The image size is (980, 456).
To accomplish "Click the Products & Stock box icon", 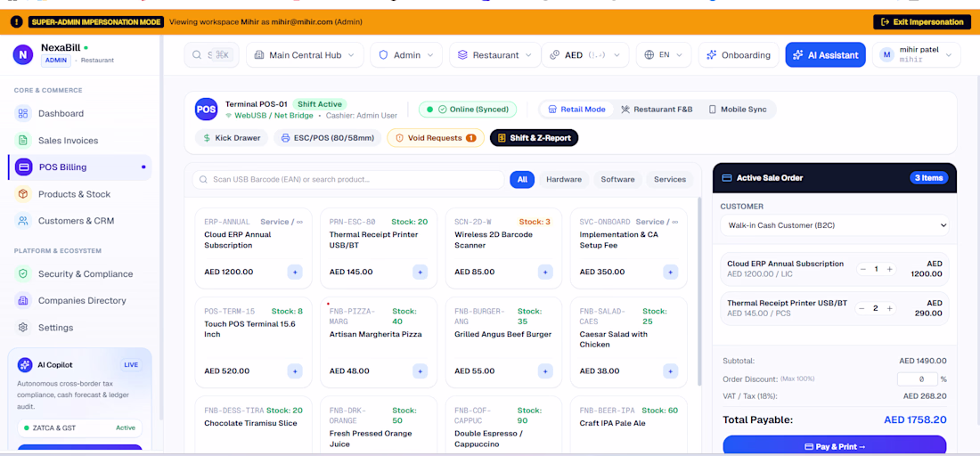I will 23,194.
